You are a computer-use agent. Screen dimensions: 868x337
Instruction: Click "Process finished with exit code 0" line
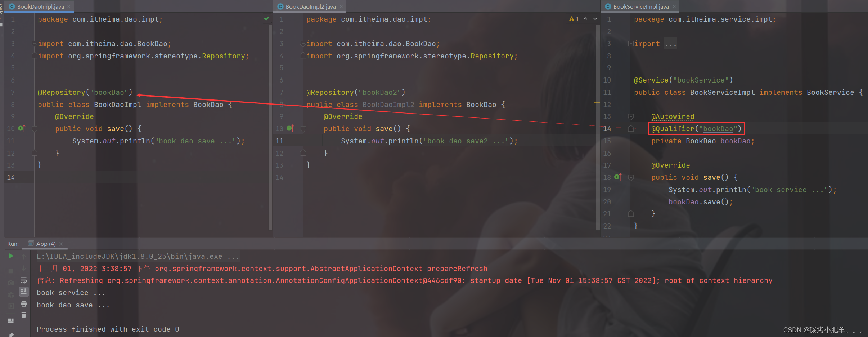tap(108, 329)
